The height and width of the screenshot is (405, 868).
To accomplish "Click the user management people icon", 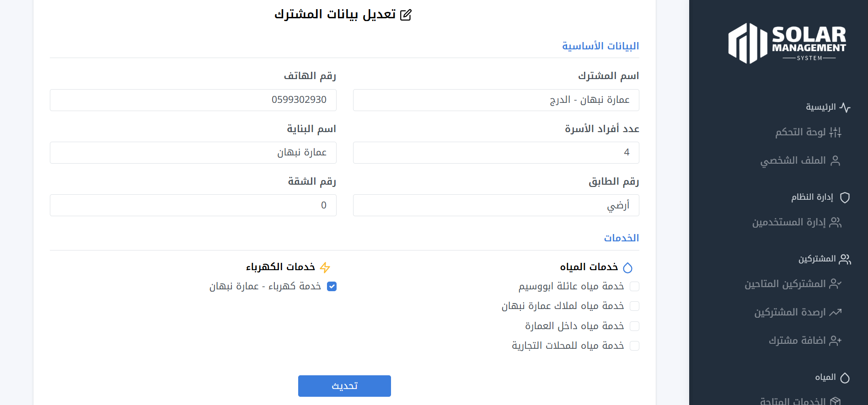I will click(835, 223).
